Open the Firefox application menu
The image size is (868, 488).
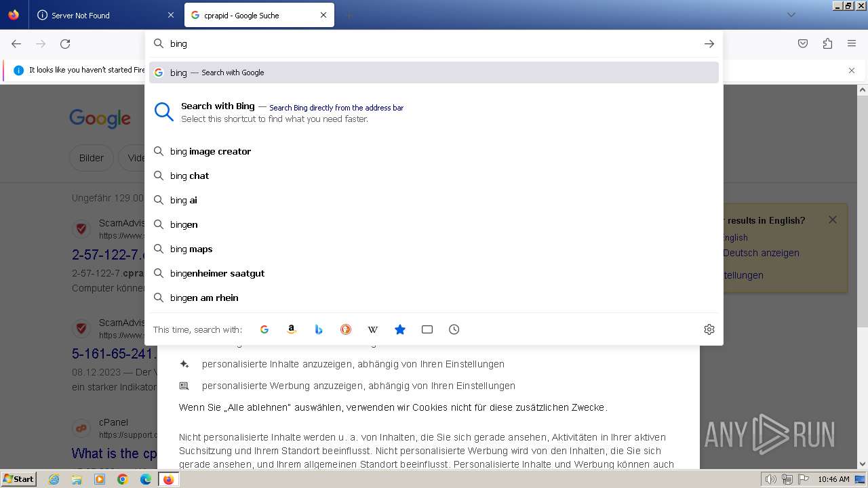point(852,43)
